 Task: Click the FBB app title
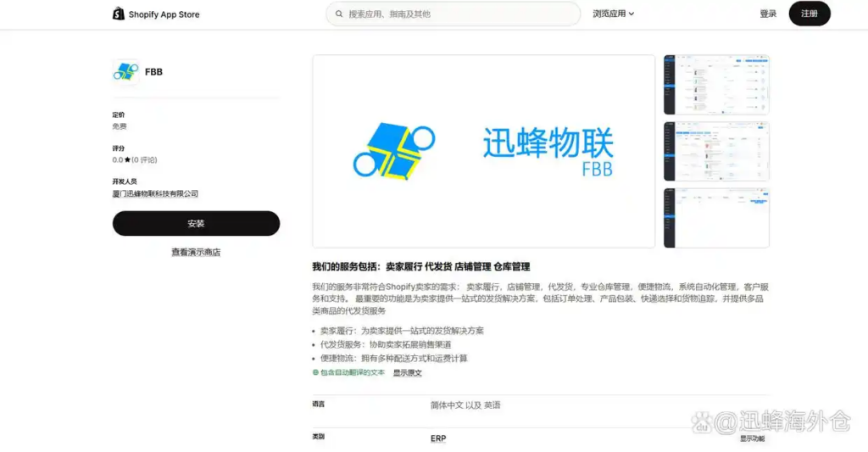(153, 72)
